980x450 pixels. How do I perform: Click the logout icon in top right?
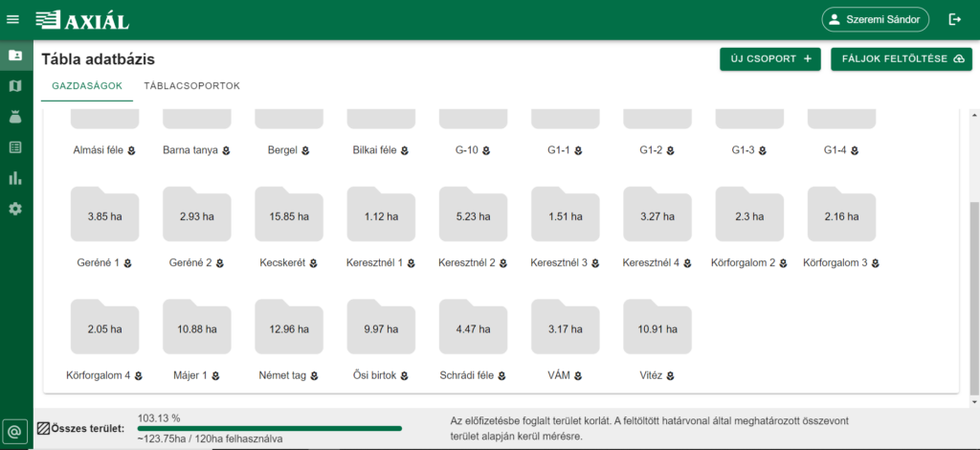pos(954,19)
